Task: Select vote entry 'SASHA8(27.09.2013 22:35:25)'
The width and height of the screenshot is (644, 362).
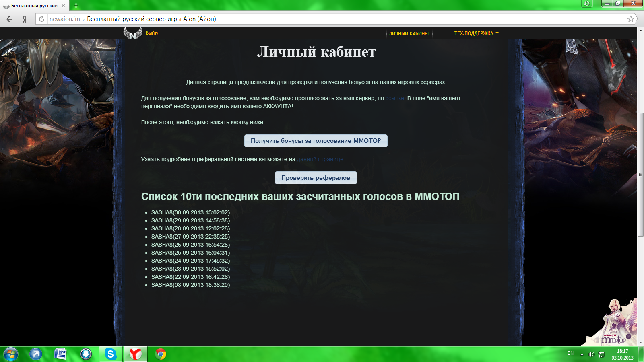Action: [x=190, y=237]
